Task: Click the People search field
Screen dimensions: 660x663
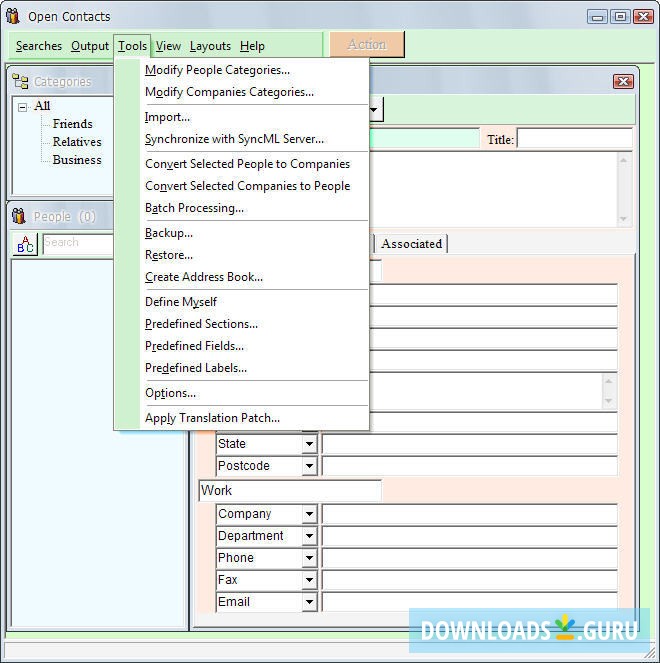Action: tap(79, 244)
